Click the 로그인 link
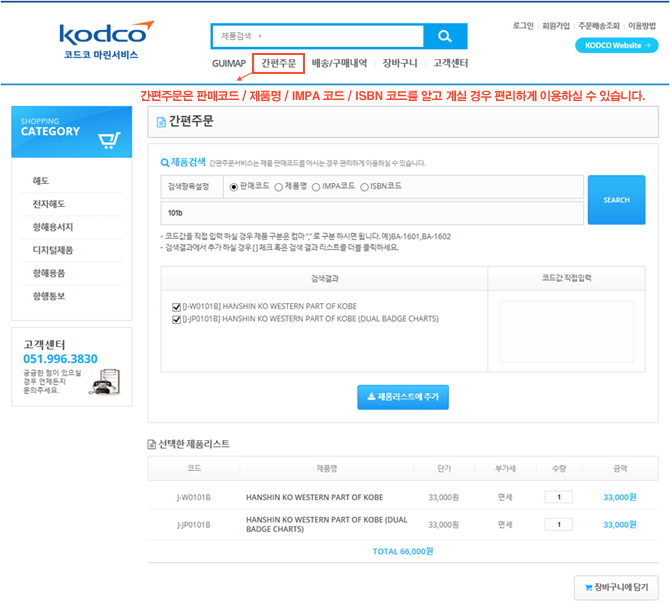The width and height of the screenshot is (670, 603). coord(523,26)
